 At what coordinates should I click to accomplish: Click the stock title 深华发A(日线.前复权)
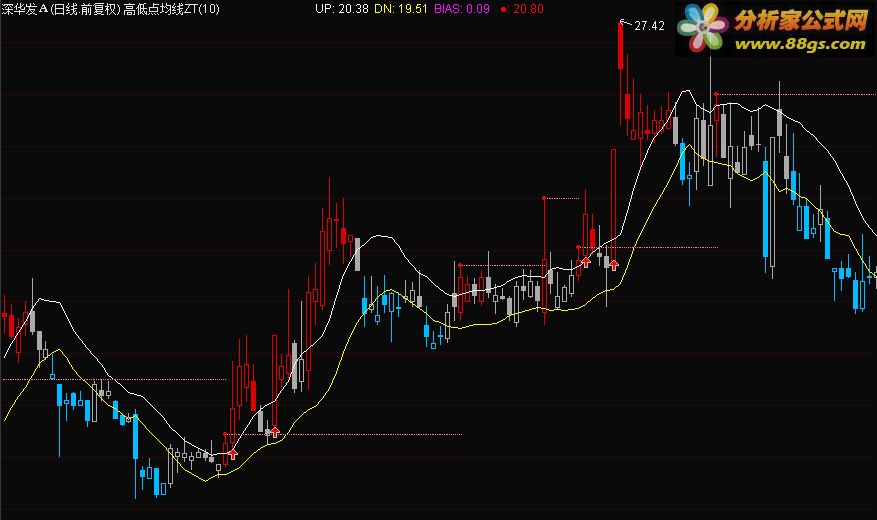pyautogui.click(x=60, y=9)
